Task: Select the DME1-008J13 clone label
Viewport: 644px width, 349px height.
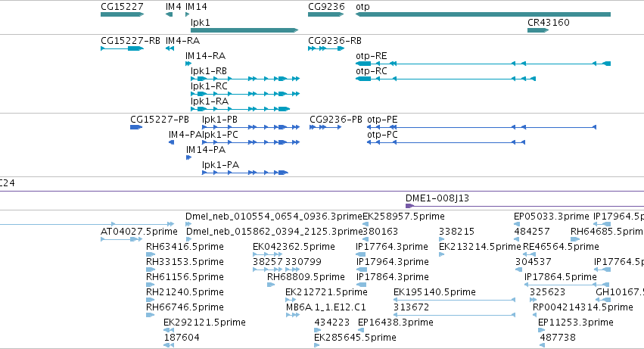Action: [437, 198]
